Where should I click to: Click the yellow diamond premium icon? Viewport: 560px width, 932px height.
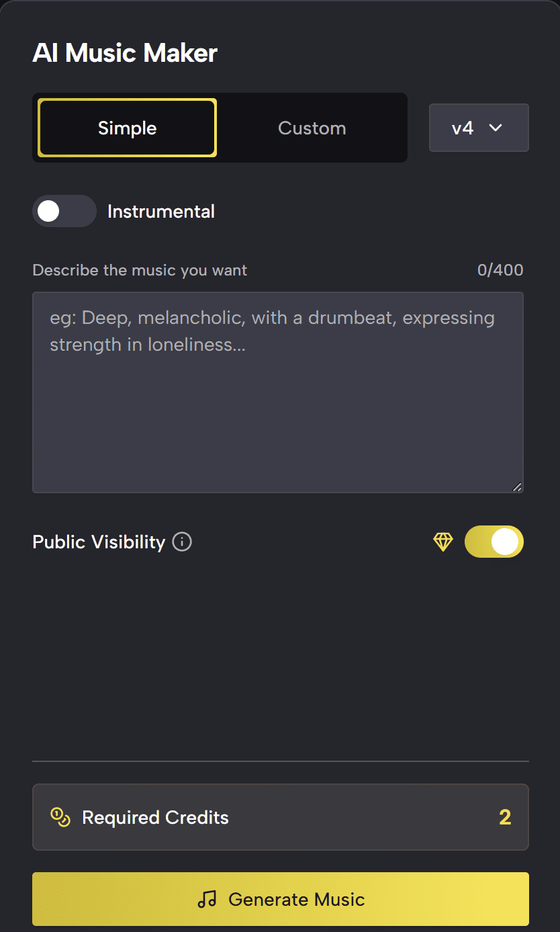click(443, 542)
